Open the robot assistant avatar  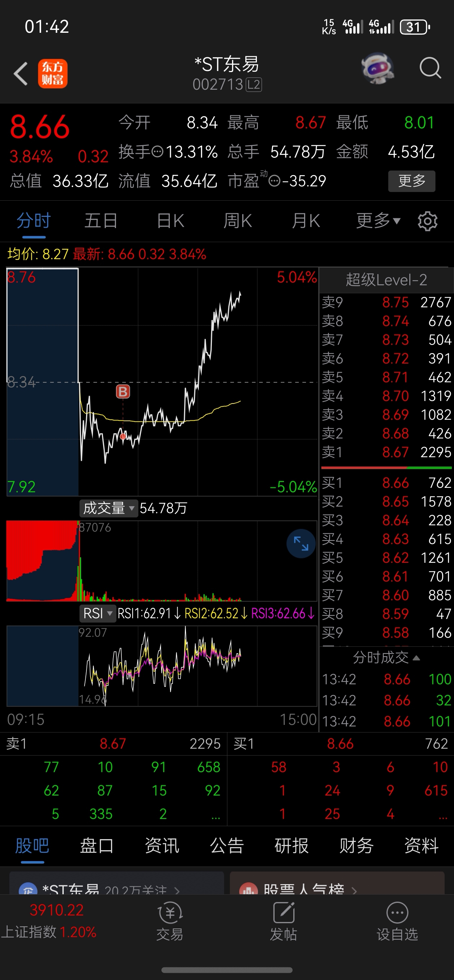click(378, 68)
